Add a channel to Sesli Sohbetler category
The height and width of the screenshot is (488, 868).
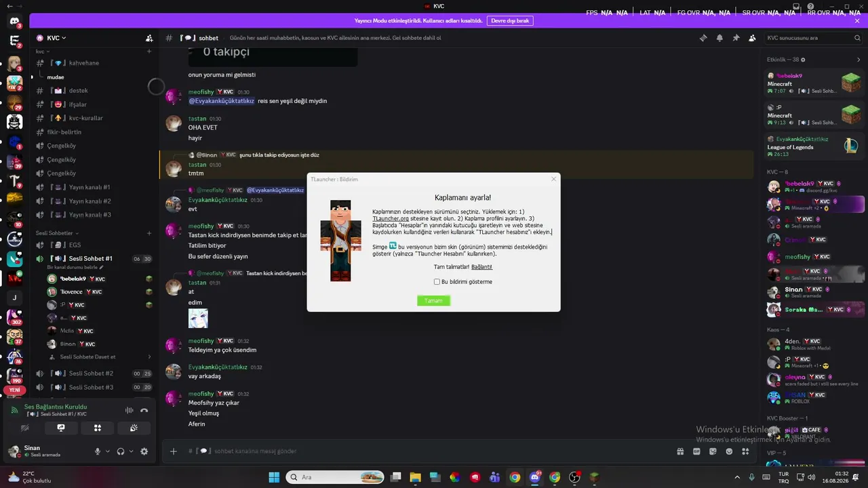point(149,233)
